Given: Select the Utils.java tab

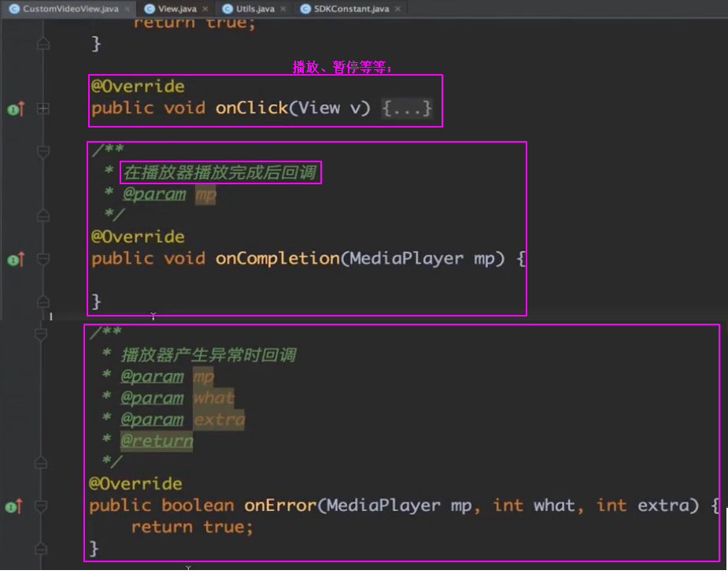Looking at the screenshot, I should [x=254, y=9].
